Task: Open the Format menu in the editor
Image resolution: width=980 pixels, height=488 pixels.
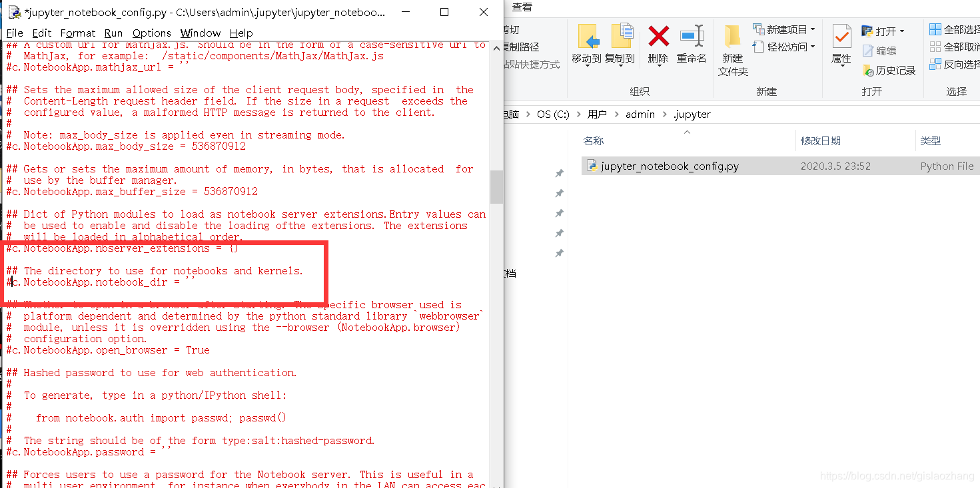Action: pyautogui.click(x=77, y=33)
